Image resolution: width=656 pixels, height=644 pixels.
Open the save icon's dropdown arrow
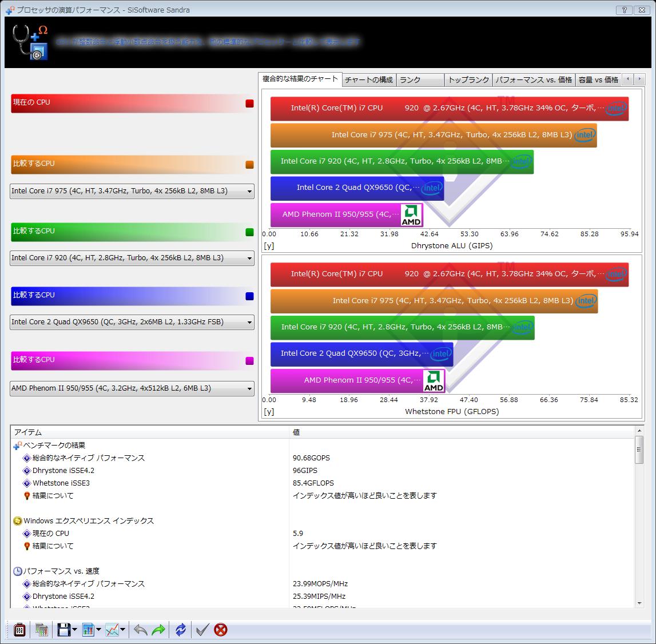coord(74,629)
